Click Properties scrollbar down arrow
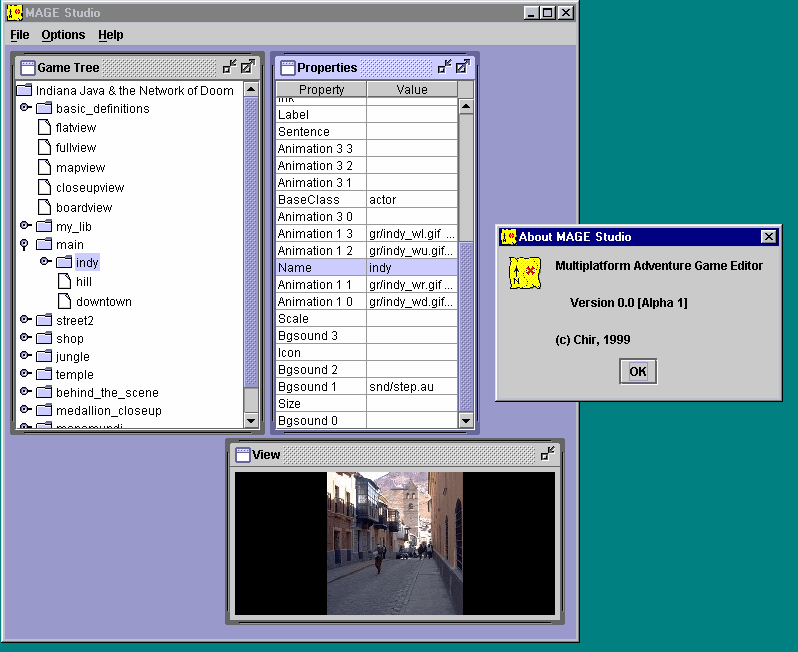Screen dimensions: 798x652 (x=466, y=420)
